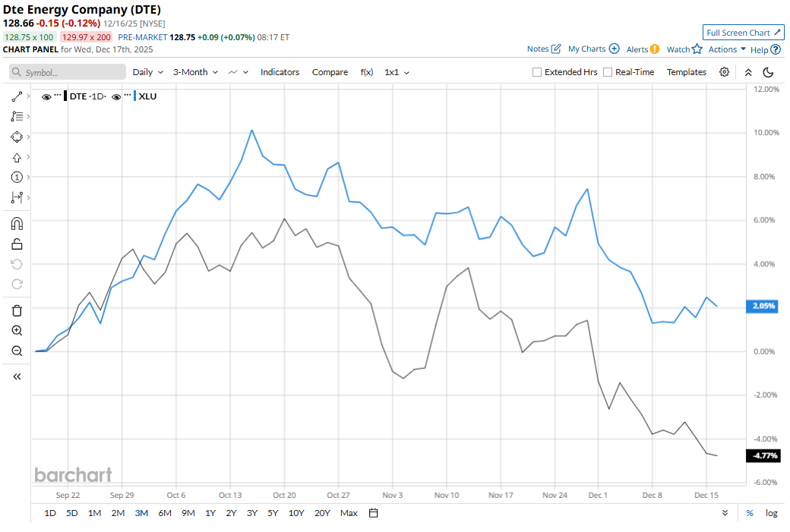Open the 3-Month period dropdown
The height and width of the screenshot is (532, 790).
pos(195,72)
